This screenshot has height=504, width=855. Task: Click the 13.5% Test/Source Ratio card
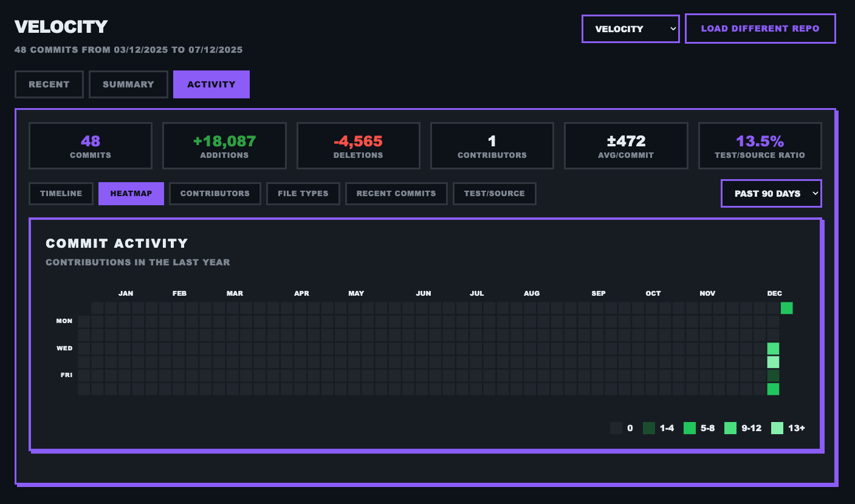point(760,146)
